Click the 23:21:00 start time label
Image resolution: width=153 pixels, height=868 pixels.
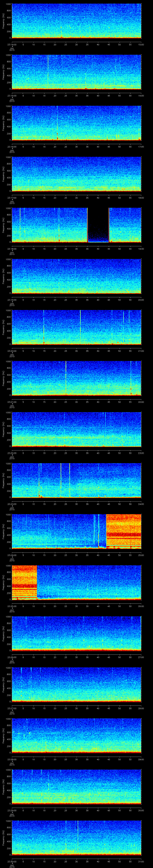point(12,402)
